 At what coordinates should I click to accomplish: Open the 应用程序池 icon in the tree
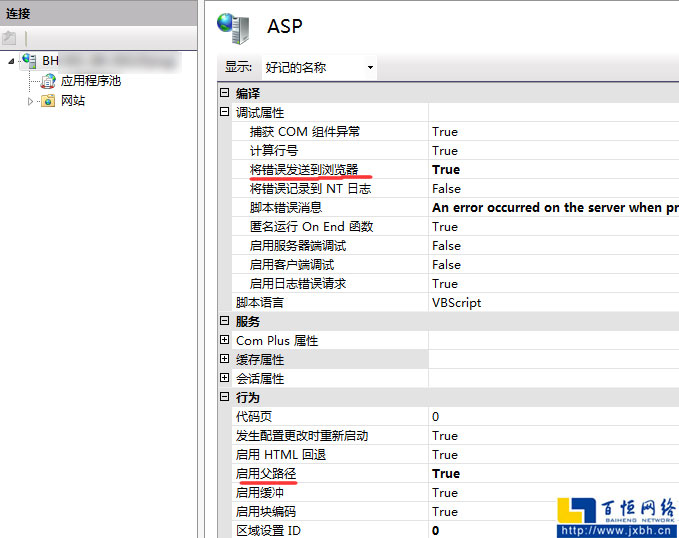48,81
